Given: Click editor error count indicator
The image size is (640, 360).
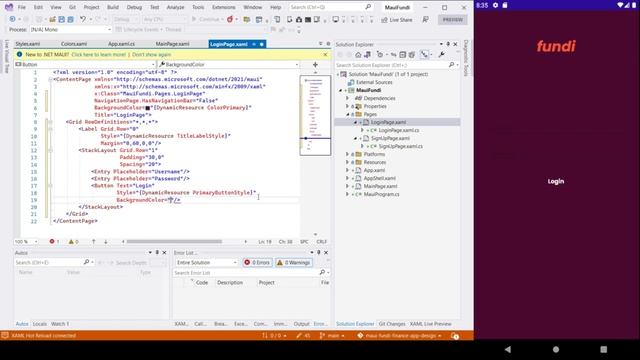Looking at the screenshot, I should click(54, 242).
